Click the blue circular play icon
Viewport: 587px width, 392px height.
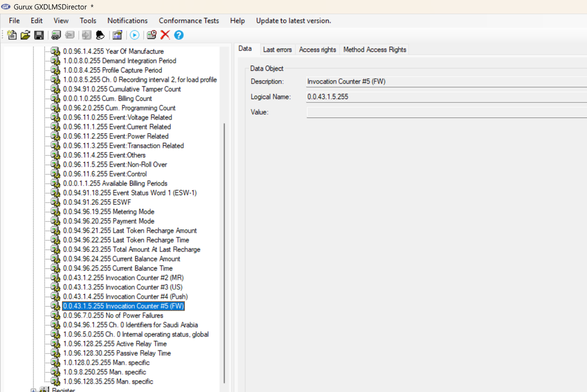point(134,35)
